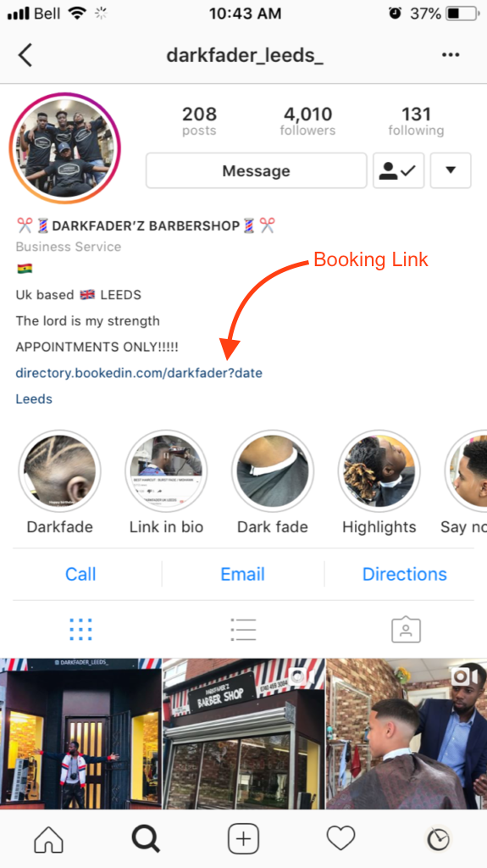Go to the Home feed icon
This screenshot has height=868, width=487.
(49, 839)
